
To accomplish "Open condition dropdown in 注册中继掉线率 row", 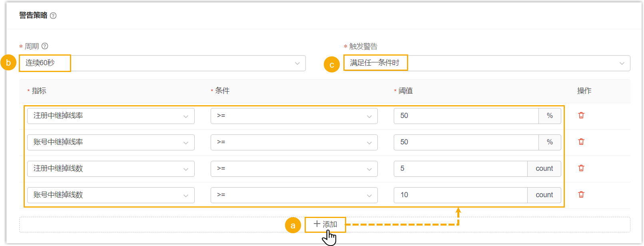I will 294,116.
